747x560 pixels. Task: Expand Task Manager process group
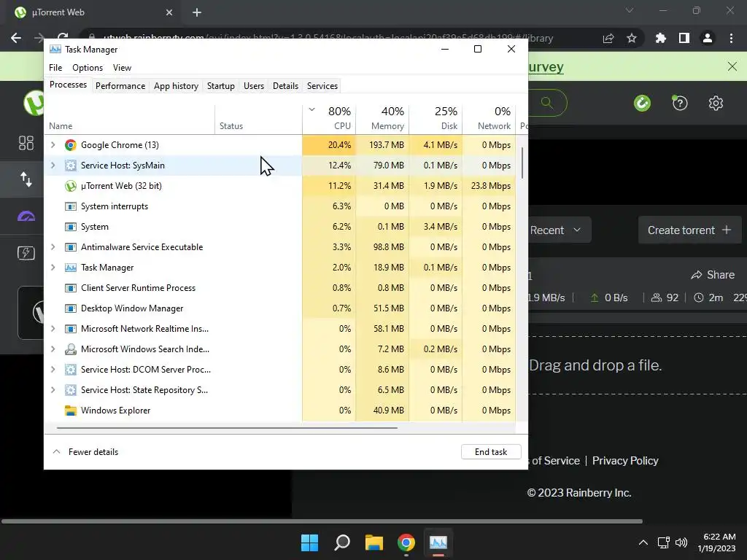pos(53,267)
